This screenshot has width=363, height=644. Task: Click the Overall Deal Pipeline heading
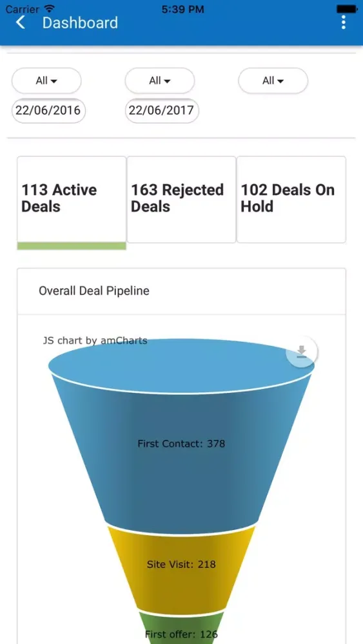(x=94, y=291)
